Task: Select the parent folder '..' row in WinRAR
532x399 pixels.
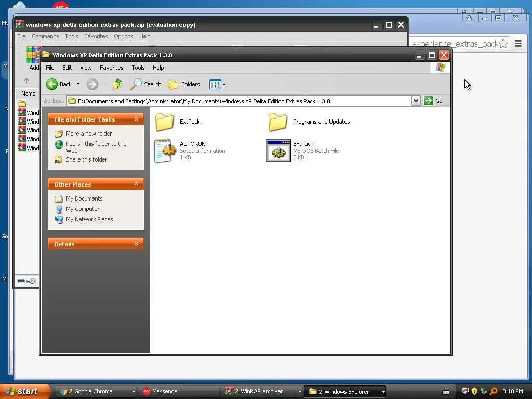Action: (x=29, y=104)
